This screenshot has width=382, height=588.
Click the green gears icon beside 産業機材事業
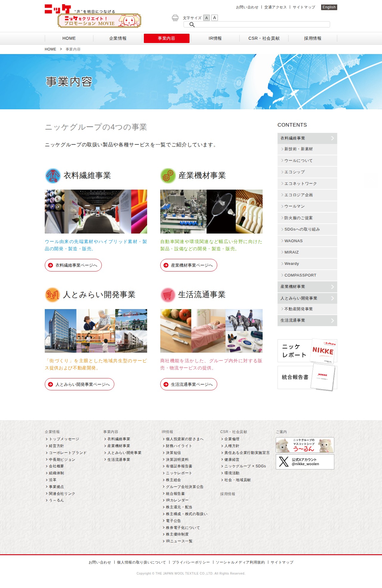tap(168, 176)
